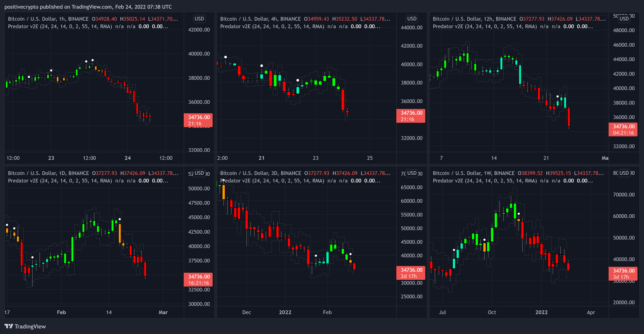Click the price label showing 3d 17h
The width and height of the screenshot is (644, 334).
[623, 274]
